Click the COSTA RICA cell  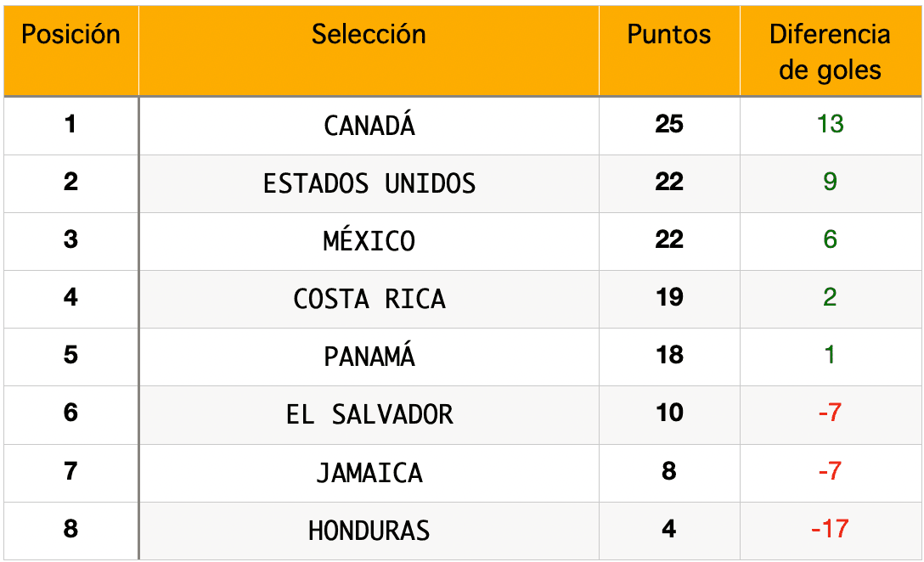click(369, 299)
